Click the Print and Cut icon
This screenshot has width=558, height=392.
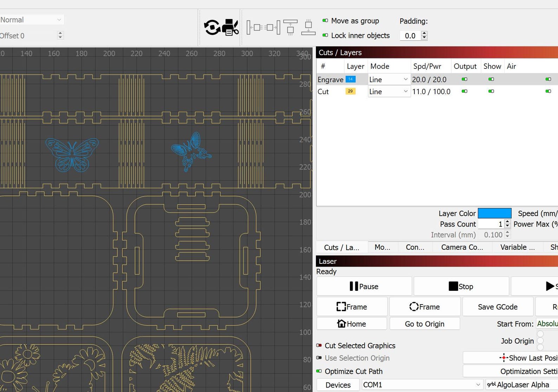[231, 27]
